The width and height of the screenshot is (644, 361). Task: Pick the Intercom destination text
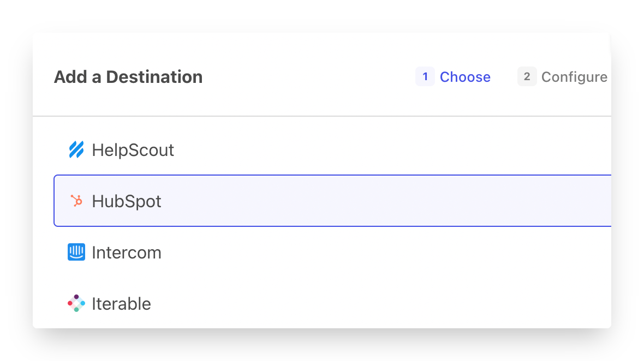[127, 252]
